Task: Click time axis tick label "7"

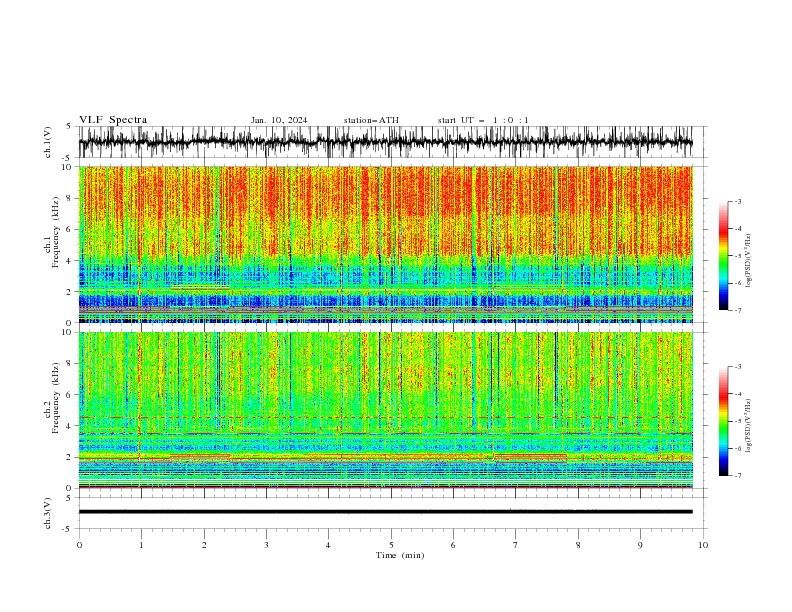Action: [x=516, y=545]
